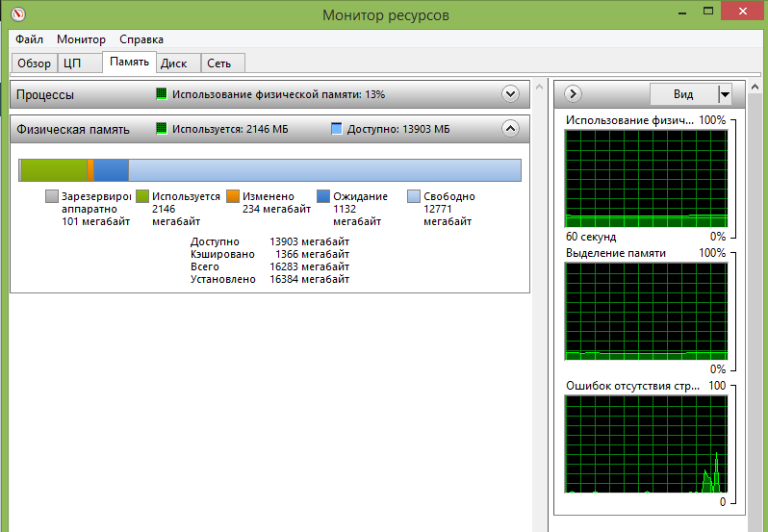Click the light blue Свободно legend swatch
The image size is (768, 532).
pos(414,196)
